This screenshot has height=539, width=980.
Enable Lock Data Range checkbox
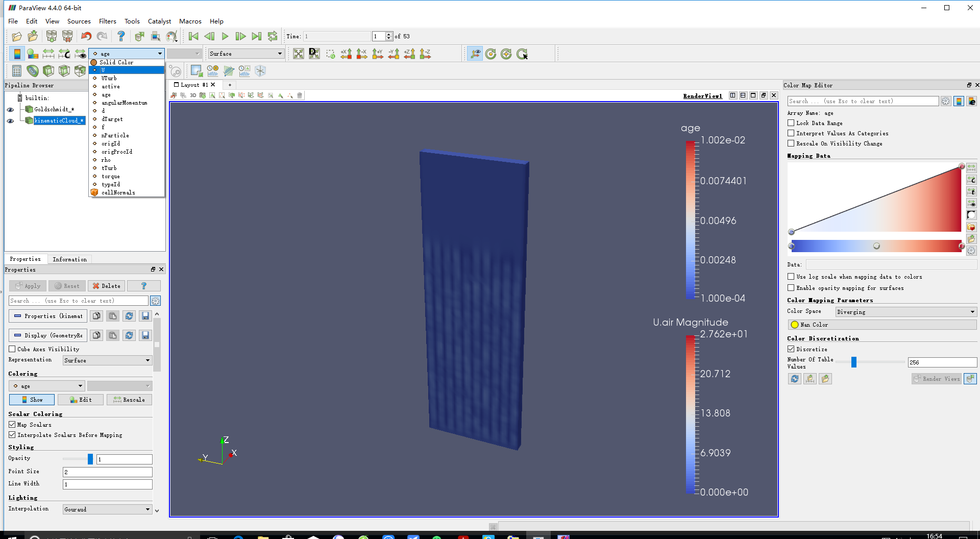(x=791, y=123)
